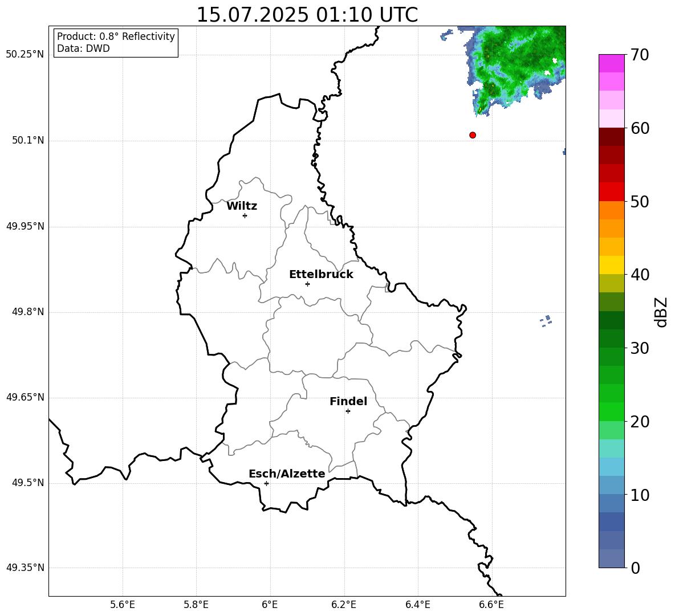Click the 6.4°E longitude label
This screenshot has width=675, height=616.
click(417, 605)
